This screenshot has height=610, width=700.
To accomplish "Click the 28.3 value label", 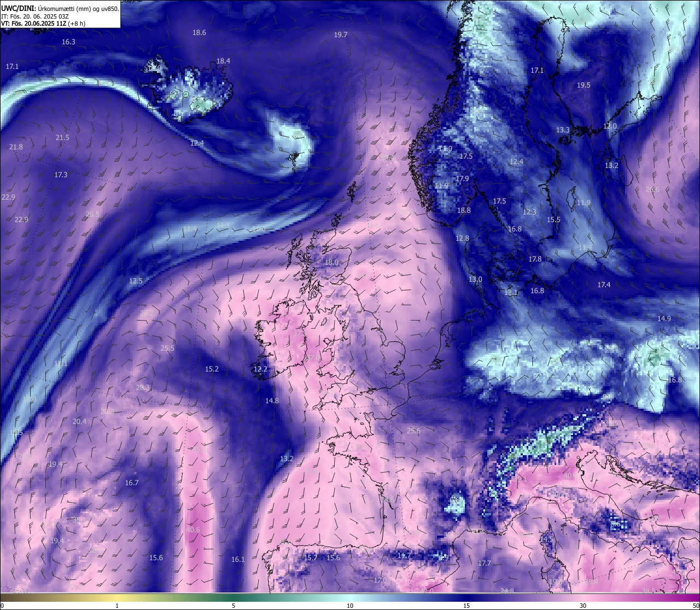I will tap(143, 388).
